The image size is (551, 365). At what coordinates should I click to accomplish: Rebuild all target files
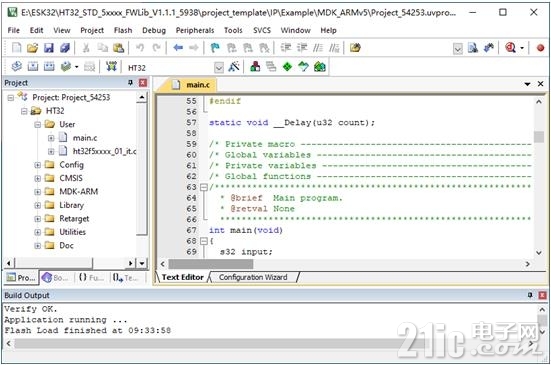coord(49,66)
